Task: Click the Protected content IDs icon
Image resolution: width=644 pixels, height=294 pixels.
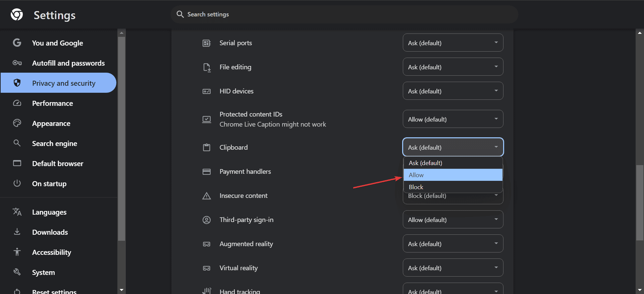Action: click(207, 119)
